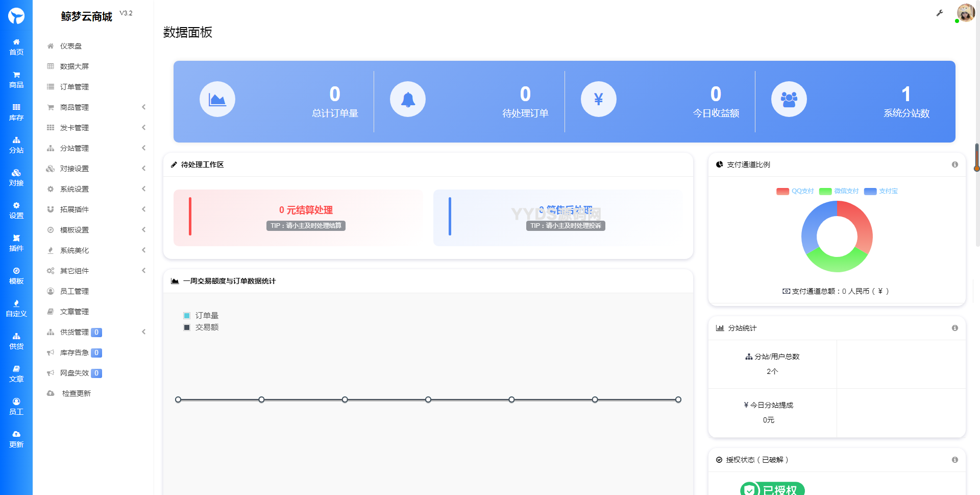Click the bell icon for 待处理订单

(x=407, y=99)
